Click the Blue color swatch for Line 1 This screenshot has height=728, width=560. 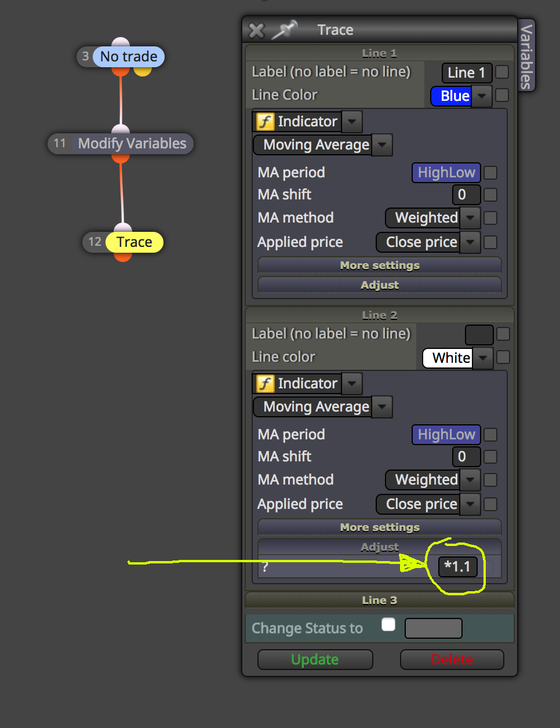[452, 96]
